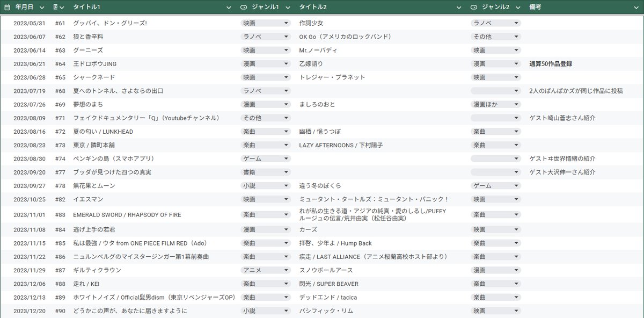Select the タイトル1 header label
This screenshot has height=318, width=644.
[86, 8]
